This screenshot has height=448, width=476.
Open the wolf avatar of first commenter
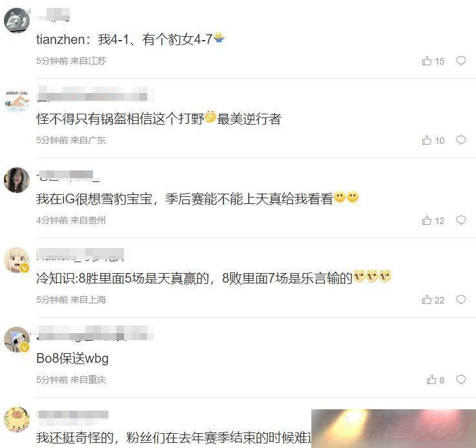coord(17,20)
